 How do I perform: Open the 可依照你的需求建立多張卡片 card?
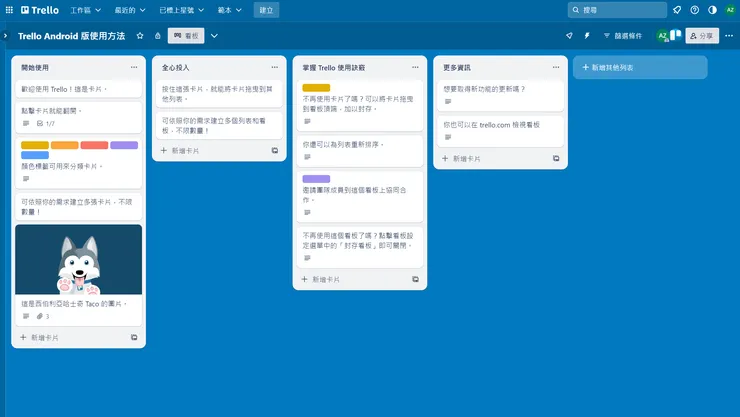click(x=78, y=207)
